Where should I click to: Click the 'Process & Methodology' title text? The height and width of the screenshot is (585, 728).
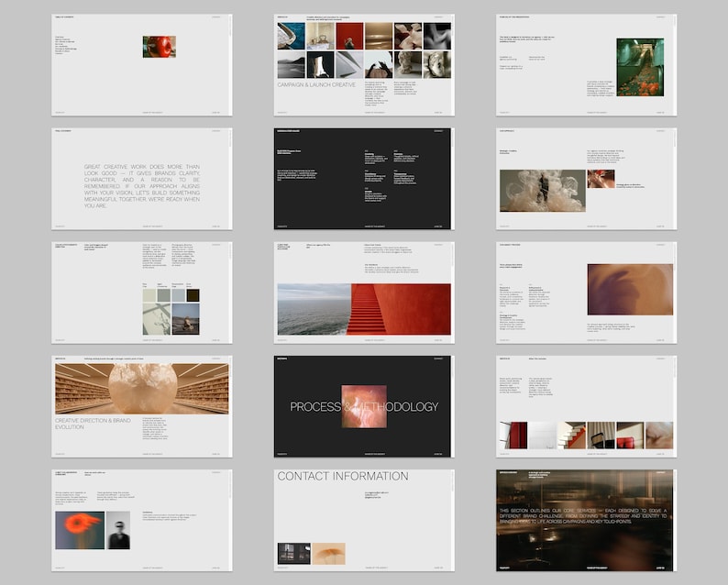click(364, 407)
